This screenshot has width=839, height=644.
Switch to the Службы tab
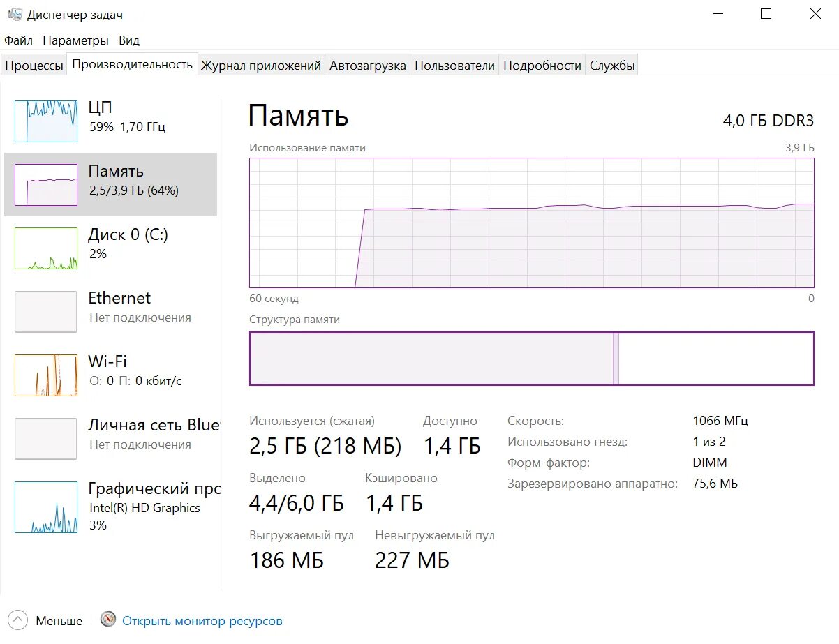(612, 66)
